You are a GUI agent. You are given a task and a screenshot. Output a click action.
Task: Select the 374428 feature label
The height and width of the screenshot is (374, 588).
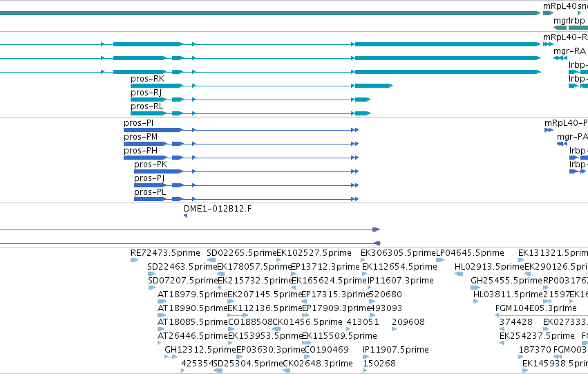pyautogui.click(x=516, y=323)
